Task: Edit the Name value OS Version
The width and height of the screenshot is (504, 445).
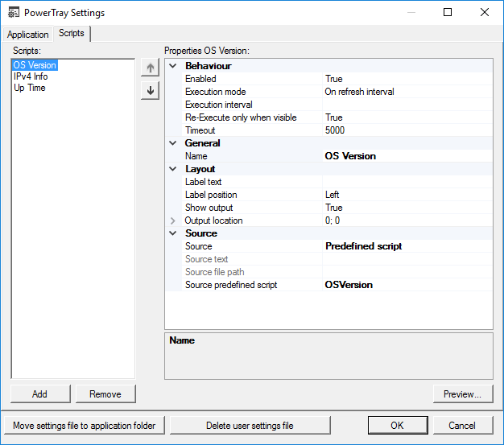Action: coord(407,156)
